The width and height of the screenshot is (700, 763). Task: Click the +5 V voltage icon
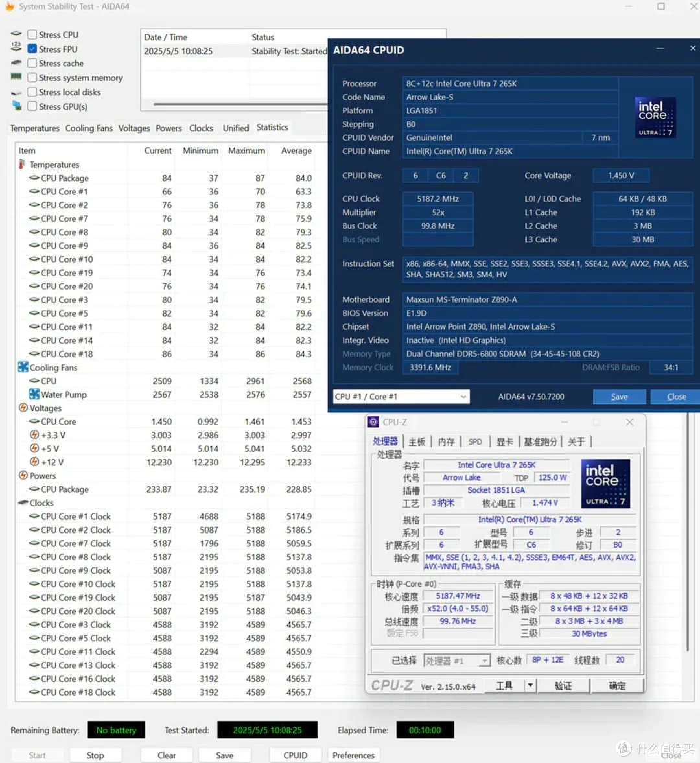34,448
